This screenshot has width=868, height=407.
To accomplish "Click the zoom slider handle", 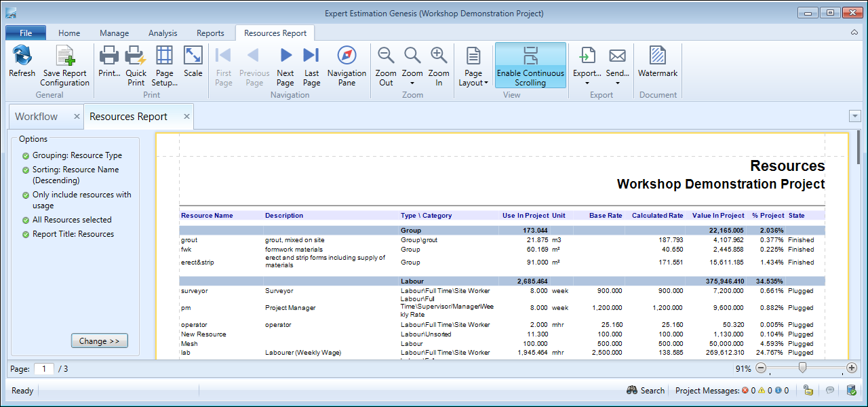I will [802, 368].
